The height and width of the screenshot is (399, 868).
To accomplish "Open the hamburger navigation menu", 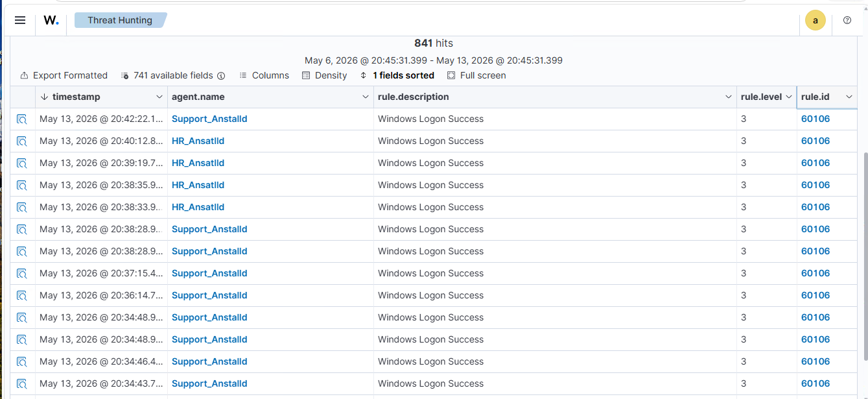I will (x=20, y=20).
